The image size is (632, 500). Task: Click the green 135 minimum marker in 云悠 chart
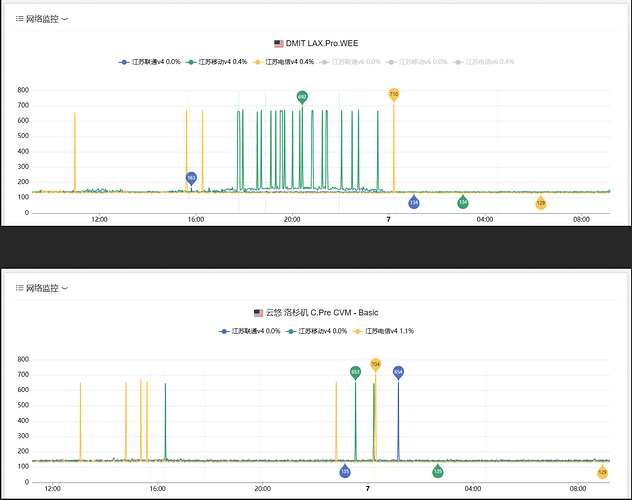[438, 471]
